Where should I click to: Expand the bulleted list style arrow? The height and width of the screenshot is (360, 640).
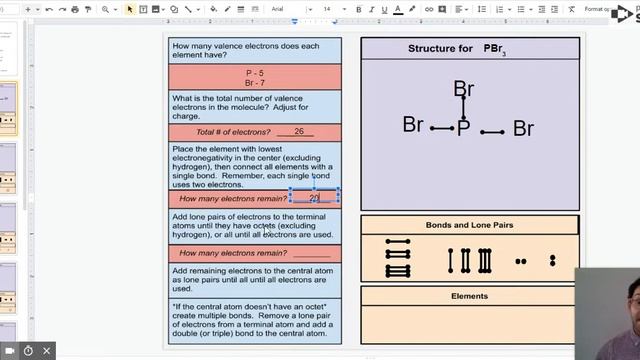click(531, 9)
